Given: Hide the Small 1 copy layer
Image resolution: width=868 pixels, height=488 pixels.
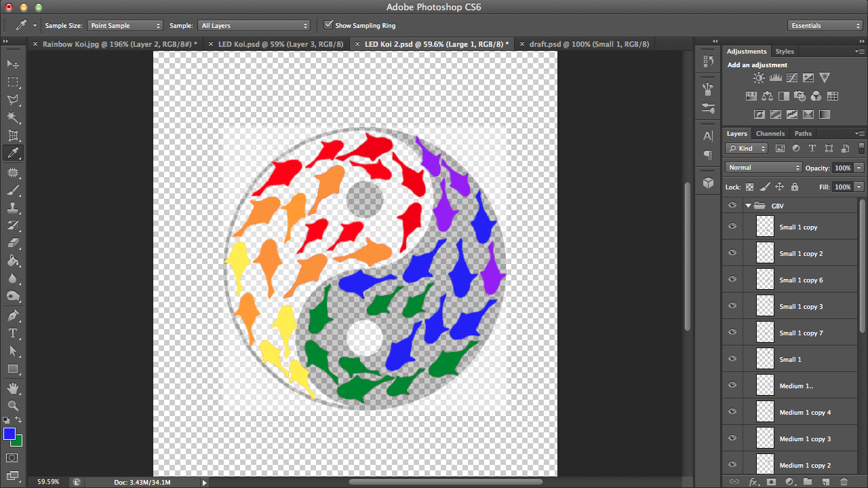Looking at the screenshot, I should click(x=732, y=226).
